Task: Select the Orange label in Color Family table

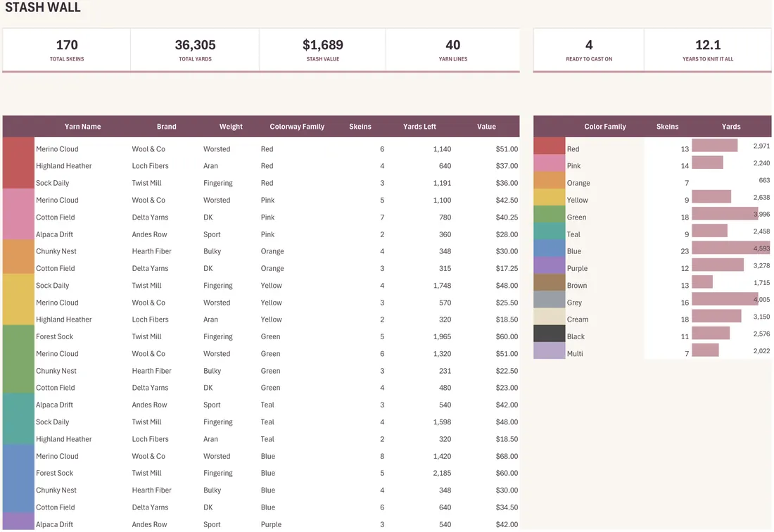Action: 578,183
